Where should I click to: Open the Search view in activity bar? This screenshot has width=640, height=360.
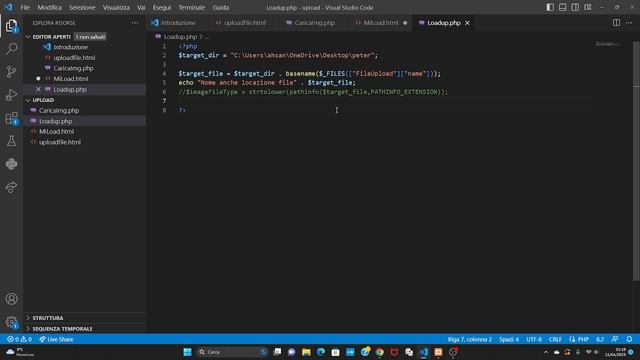point(11,49)
